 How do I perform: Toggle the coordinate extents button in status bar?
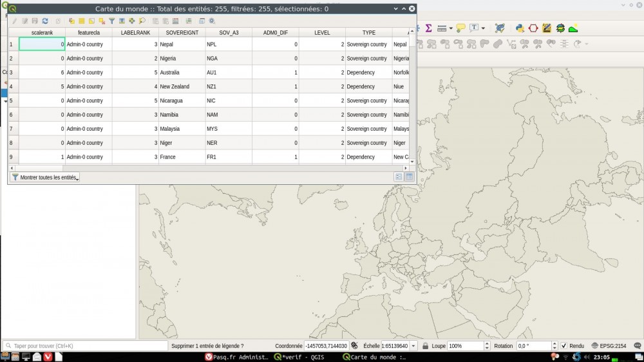coord(354,346)
